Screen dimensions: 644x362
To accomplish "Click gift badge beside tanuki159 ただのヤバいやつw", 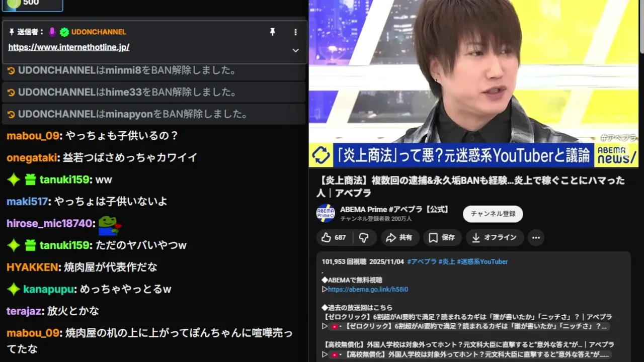I will [x=30, y=245].
